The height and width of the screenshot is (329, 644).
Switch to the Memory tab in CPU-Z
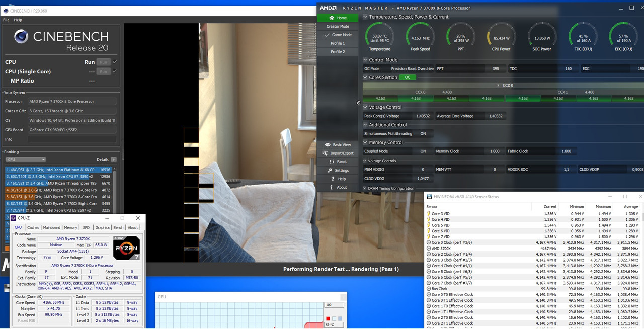pos(71,227)
